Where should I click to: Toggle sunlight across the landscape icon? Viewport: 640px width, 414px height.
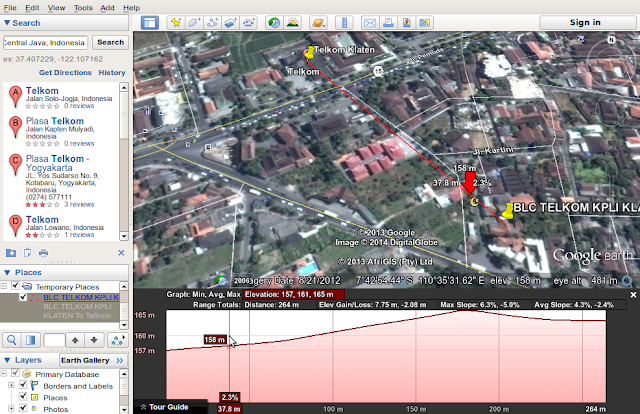[x=293, y=22]
